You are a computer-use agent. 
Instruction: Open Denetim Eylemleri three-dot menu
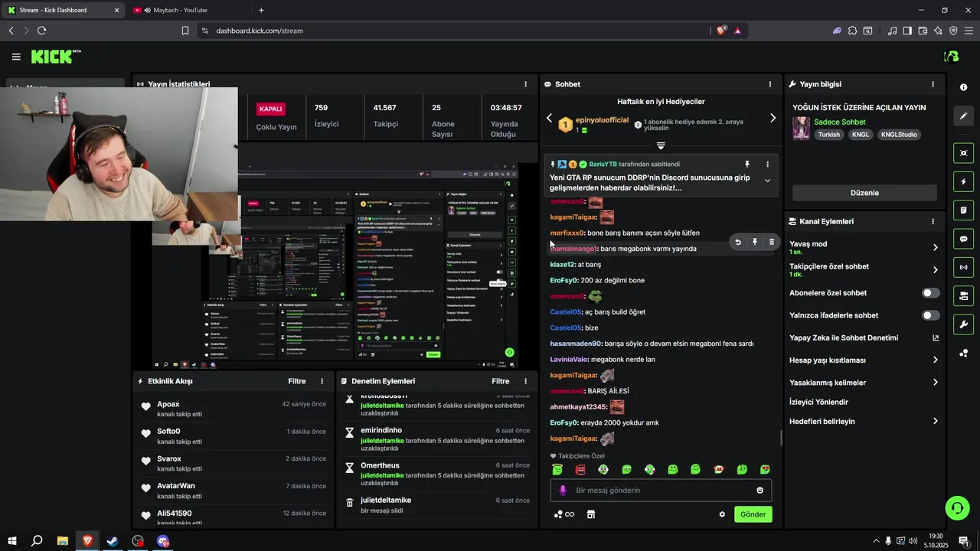coord(525,381)
